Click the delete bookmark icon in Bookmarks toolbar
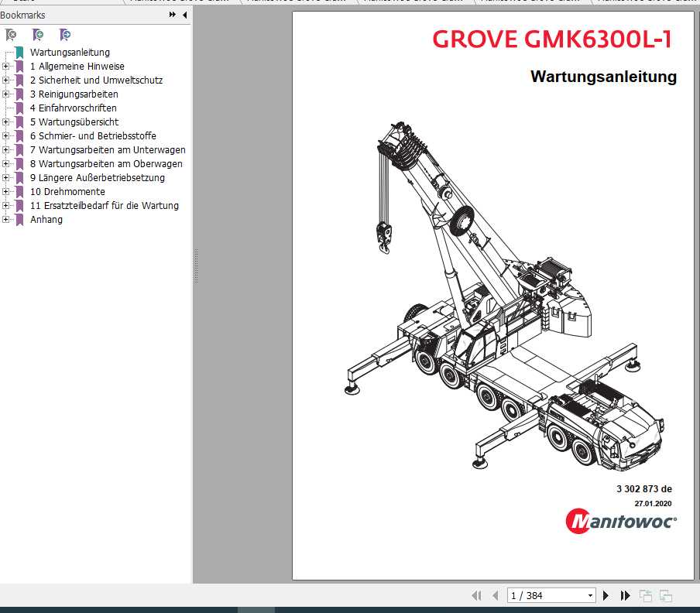The height and width of the screenshot is (613, 700). [x=11, y=34]
